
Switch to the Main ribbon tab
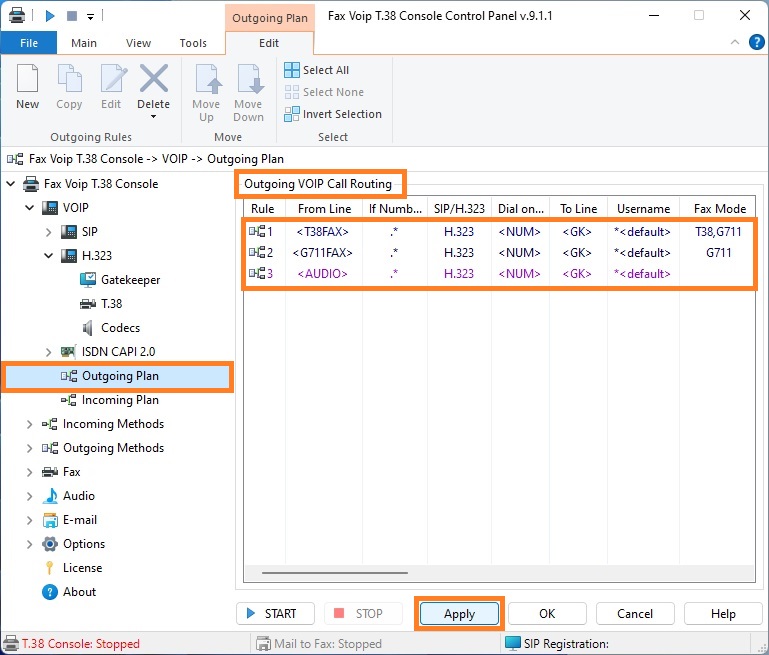pos(84,43)
